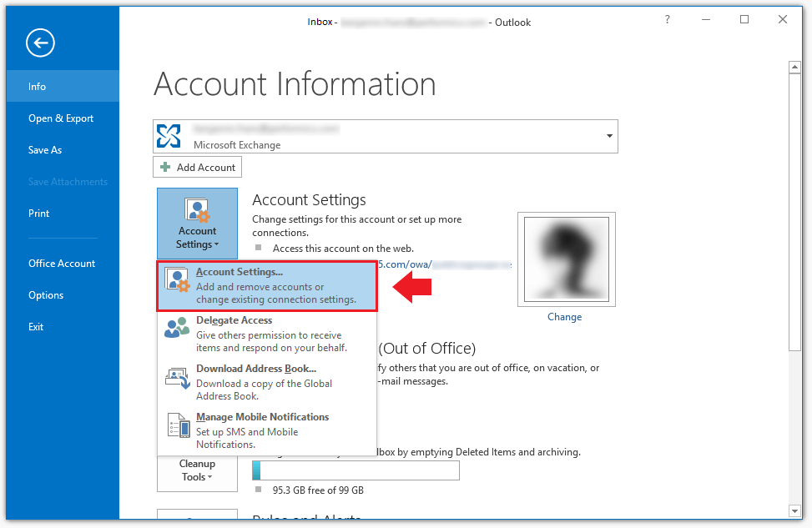Open Help via the question mark icon

(x=667, y=19)
